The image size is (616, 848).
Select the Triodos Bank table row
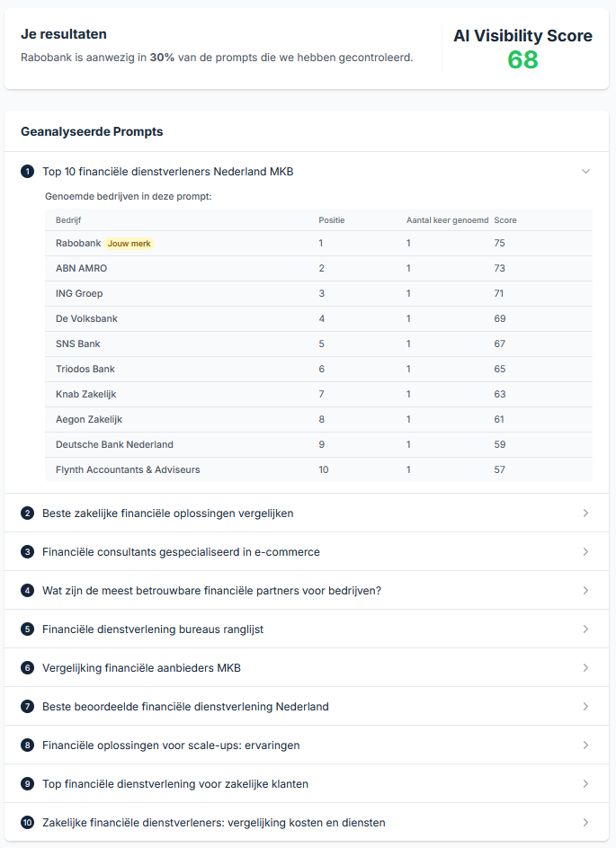point(318,369)
